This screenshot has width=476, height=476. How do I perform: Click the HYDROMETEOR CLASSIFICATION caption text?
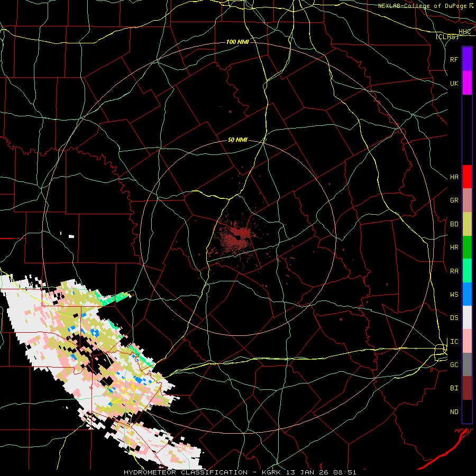tap(186, 472)
